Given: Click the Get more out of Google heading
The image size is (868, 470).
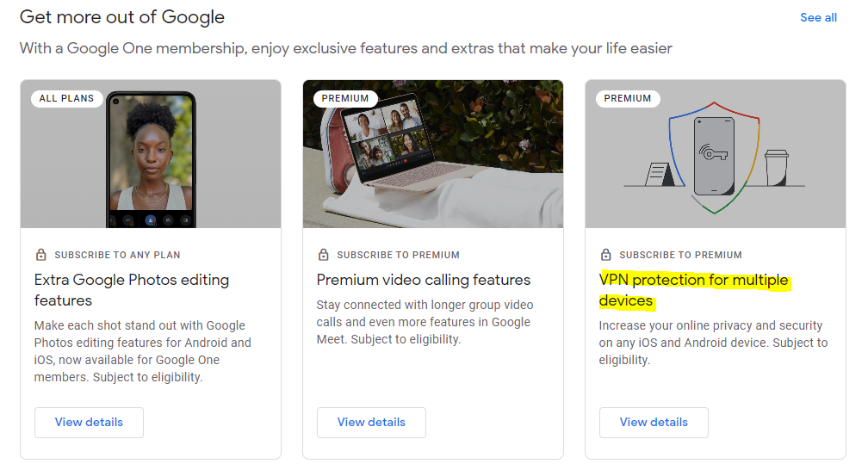Looking at the screenshot, I should [x=122, y=17].
